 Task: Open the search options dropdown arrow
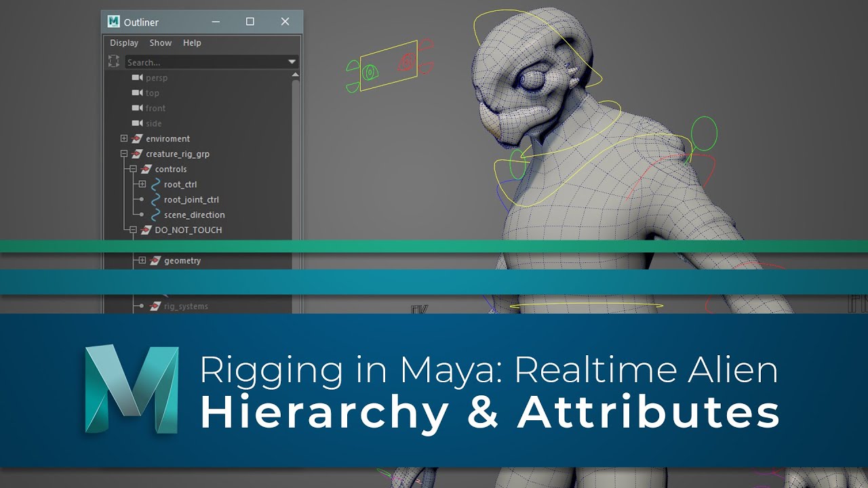click(x=292, y=62)
